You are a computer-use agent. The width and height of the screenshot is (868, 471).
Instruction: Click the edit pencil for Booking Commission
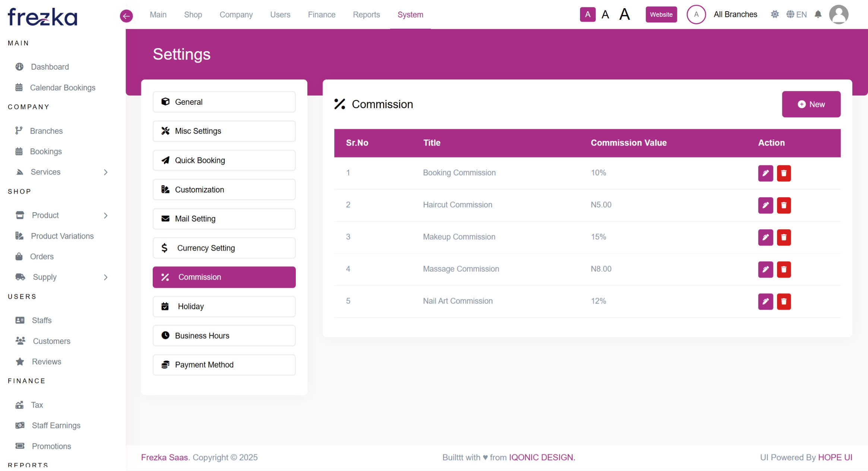pyautogui.click(x=765, y=173)
